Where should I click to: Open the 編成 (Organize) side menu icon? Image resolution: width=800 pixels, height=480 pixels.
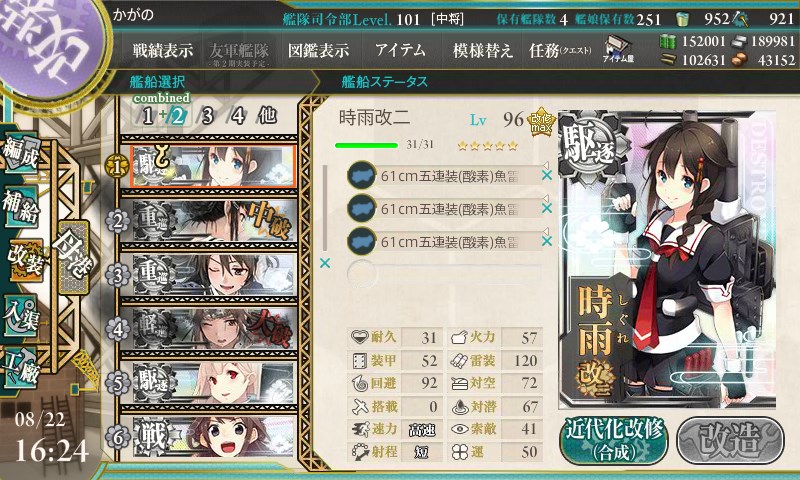pos(20,153)
